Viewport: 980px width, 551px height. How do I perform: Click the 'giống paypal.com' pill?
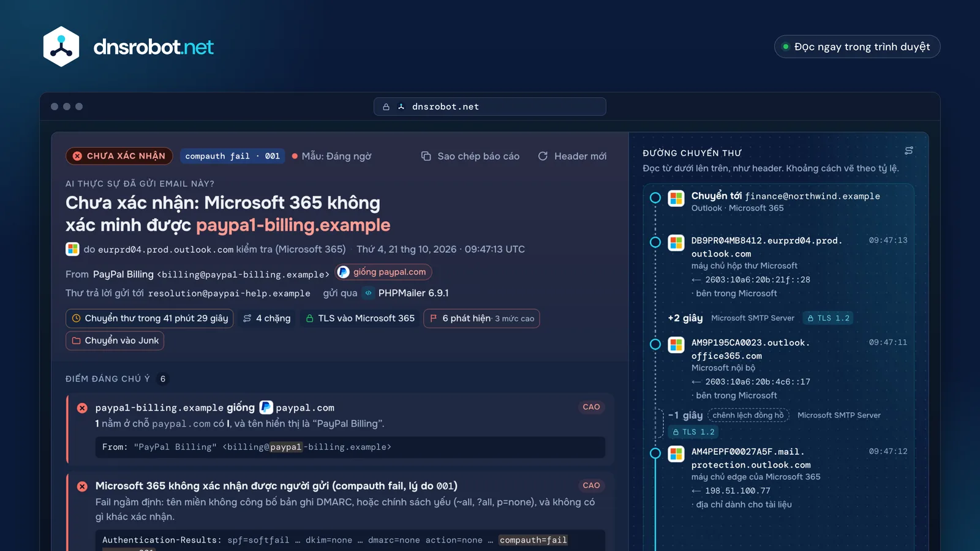click(383, 272)
